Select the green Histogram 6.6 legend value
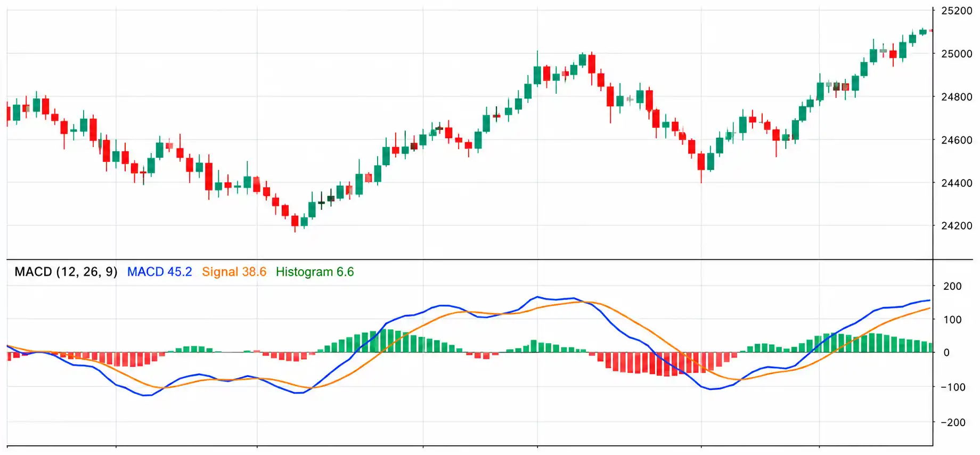Image resolution: width=980 pixels, height=455 pixels. coord(315,272)
